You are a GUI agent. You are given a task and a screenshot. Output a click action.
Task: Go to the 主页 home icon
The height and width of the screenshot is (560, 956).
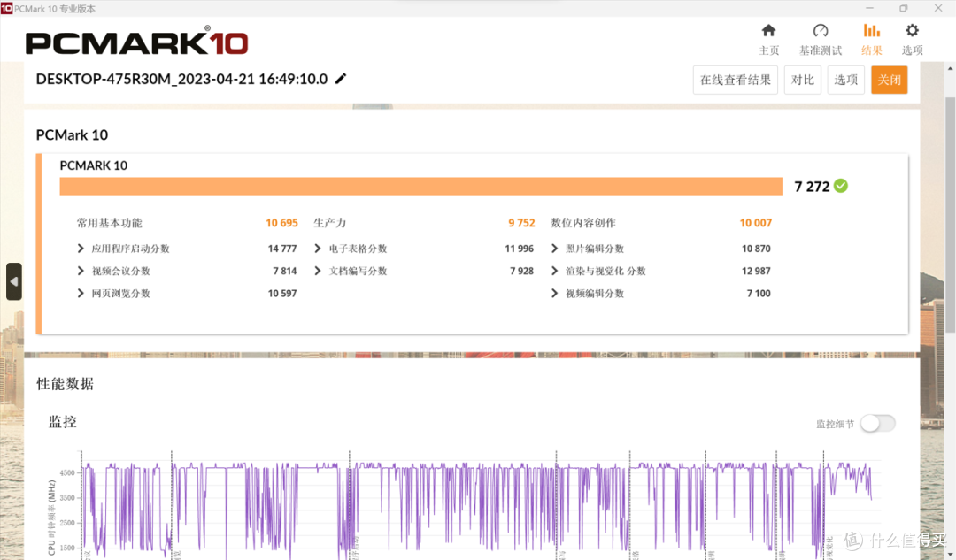[x=769, y=30]
